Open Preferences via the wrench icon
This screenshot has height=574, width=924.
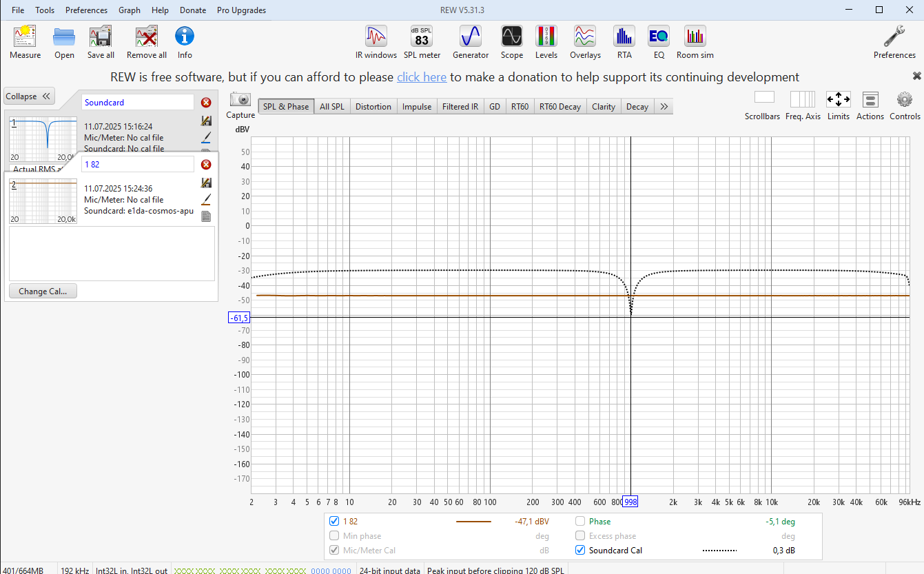tap(894, 42)
